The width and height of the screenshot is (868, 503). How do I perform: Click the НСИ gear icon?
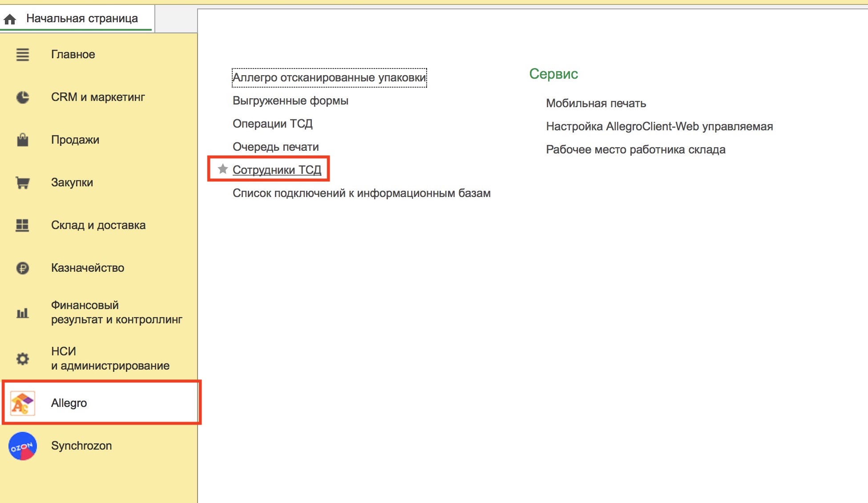23,359
